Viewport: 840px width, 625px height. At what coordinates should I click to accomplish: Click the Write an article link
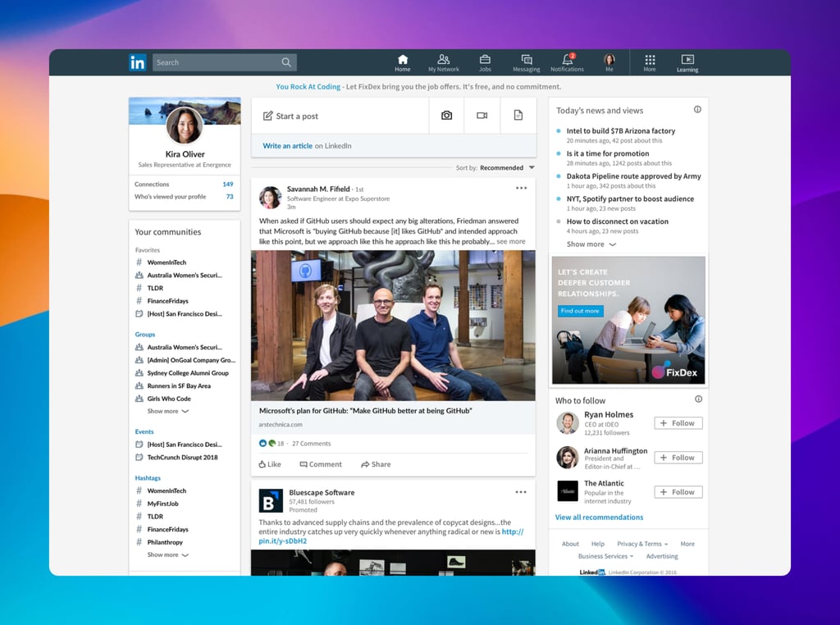(287, 146)
